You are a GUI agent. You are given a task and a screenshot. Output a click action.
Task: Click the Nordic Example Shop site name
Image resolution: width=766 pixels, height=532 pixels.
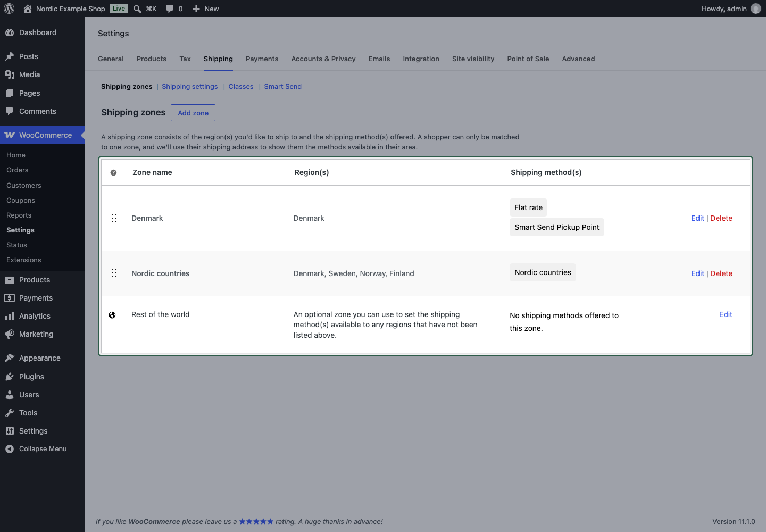(x=71, y=9)
